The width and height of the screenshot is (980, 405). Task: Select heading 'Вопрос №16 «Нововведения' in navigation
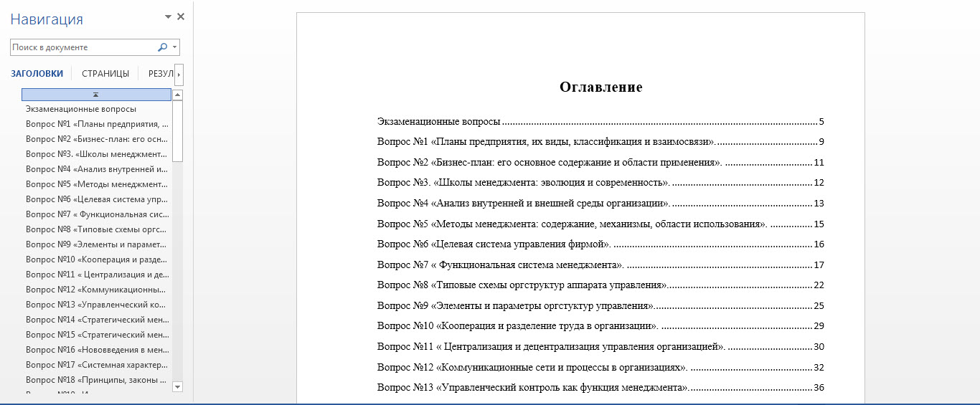click(97, 350)
